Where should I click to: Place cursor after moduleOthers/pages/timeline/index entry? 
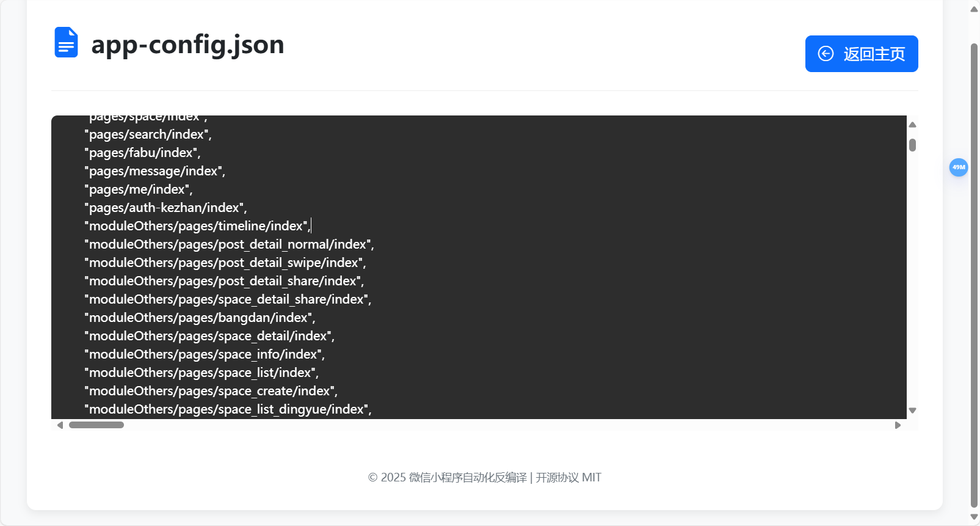click(311, 226)
